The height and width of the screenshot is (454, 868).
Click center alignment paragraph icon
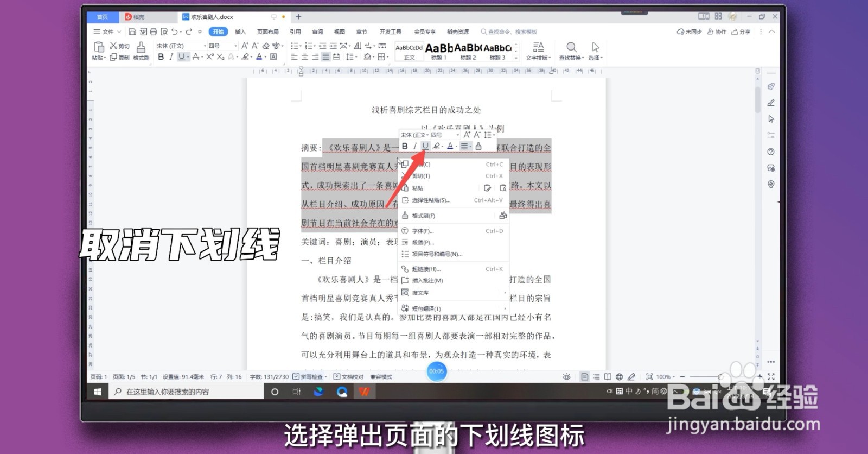[x=304, y=56]
